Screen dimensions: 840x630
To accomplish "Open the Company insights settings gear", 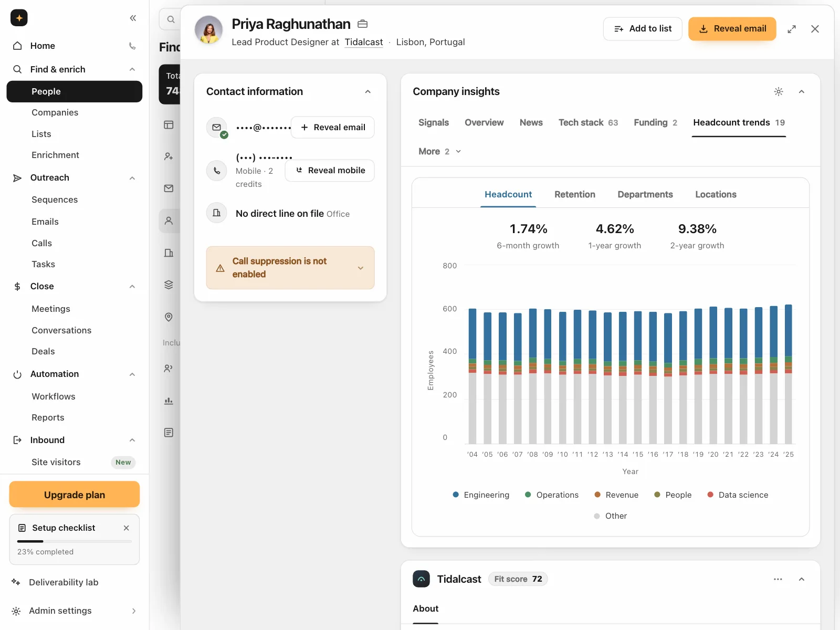I will pyautogui.click(x=779, y=91).
